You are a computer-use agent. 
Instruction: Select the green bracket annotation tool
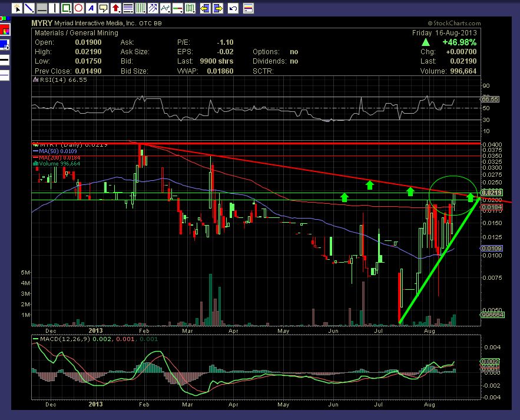tap(190, 8)
